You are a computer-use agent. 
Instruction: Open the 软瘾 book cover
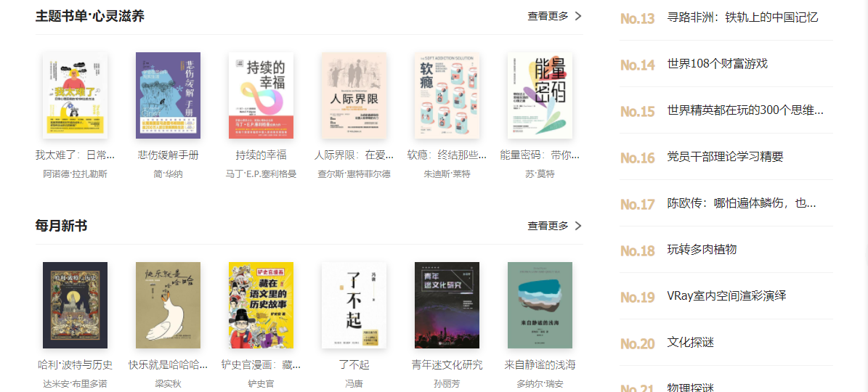tap(447, 96)
